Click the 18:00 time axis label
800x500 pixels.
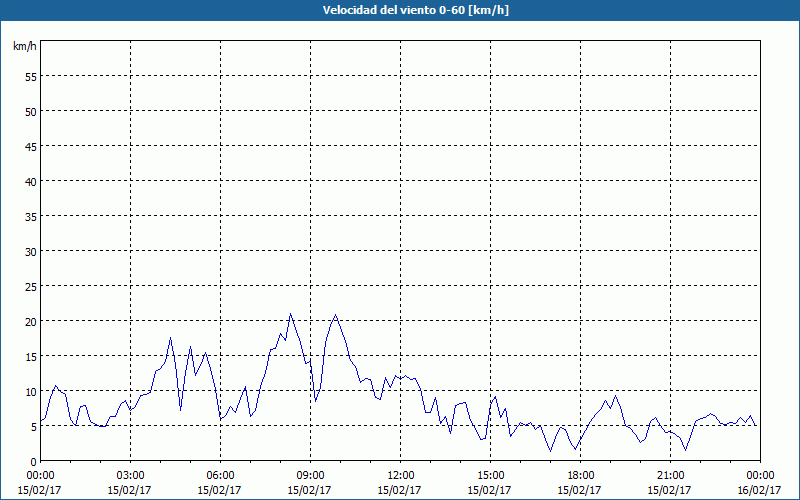[580, 476]
